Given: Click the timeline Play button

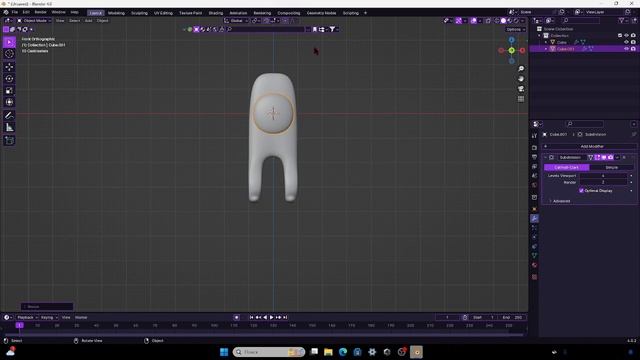Looking at the screenshot, I should [x=271, y=317].
